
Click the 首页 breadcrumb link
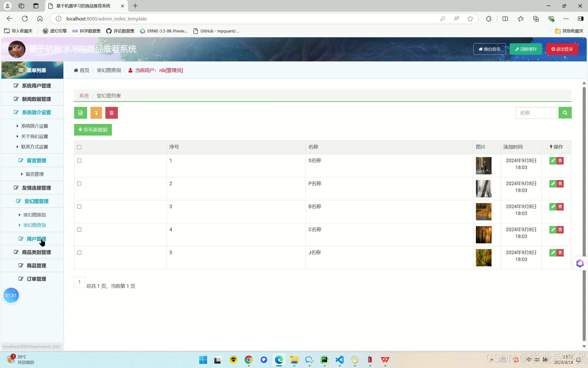click(x=82, y=70)
